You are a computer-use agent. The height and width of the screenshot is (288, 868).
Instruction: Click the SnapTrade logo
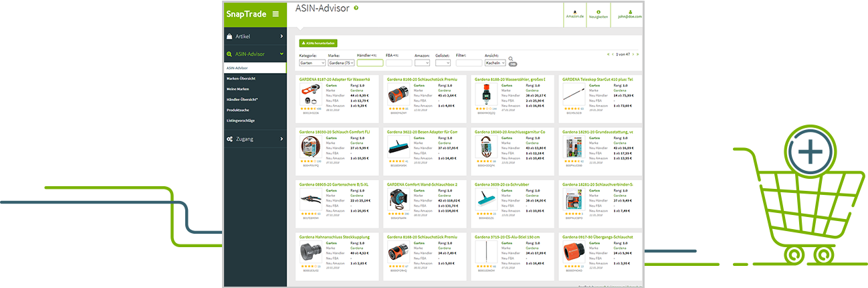pyautogui.click(x=245, y=14)
